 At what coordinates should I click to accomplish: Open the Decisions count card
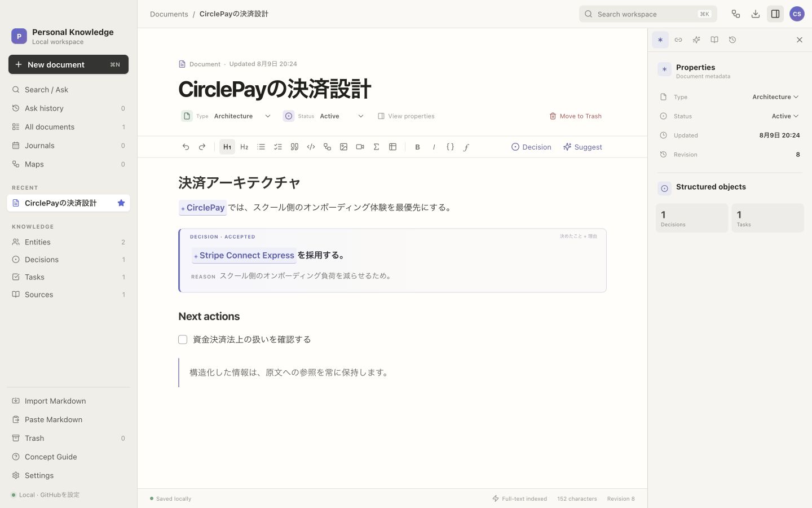692,218
